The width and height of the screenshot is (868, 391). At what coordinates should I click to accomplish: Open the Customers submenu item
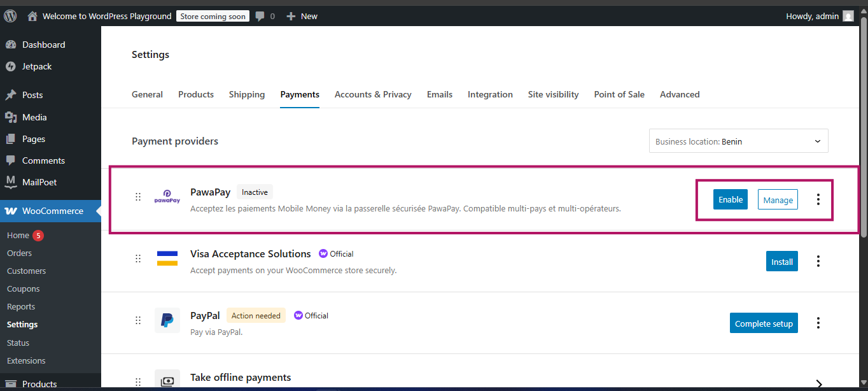point(26,271)
